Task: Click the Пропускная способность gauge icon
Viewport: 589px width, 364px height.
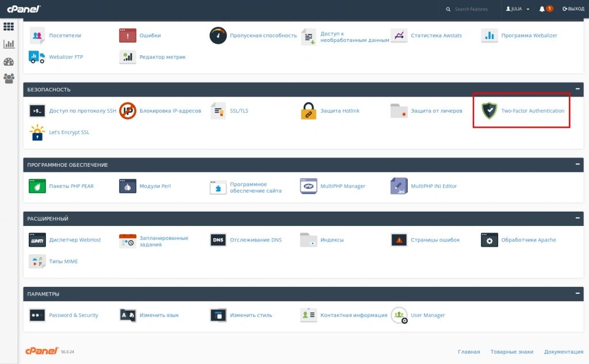Action: coord(218,36)
